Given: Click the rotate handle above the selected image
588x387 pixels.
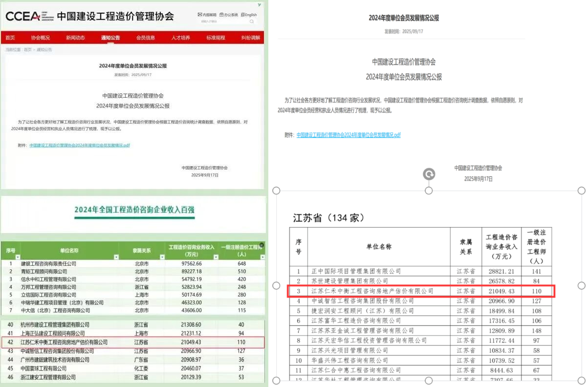Looking at the screenshot, I should tap(429, 174).
